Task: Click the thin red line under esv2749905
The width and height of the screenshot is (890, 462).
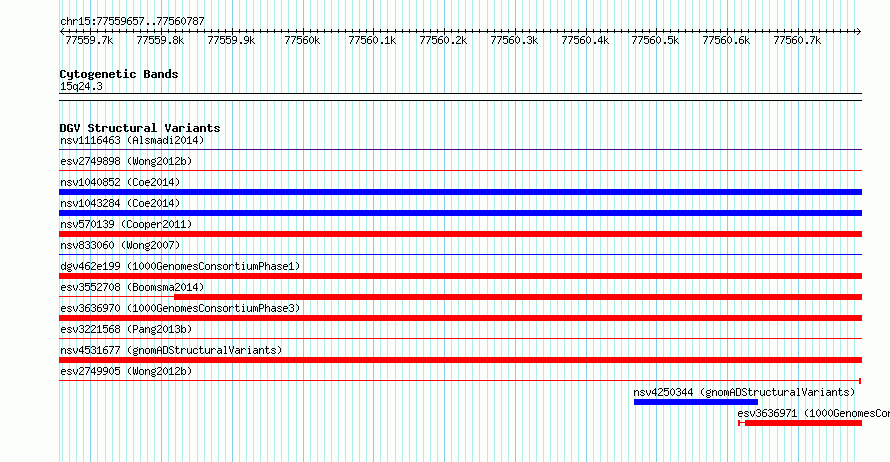Action: (460, 381)
